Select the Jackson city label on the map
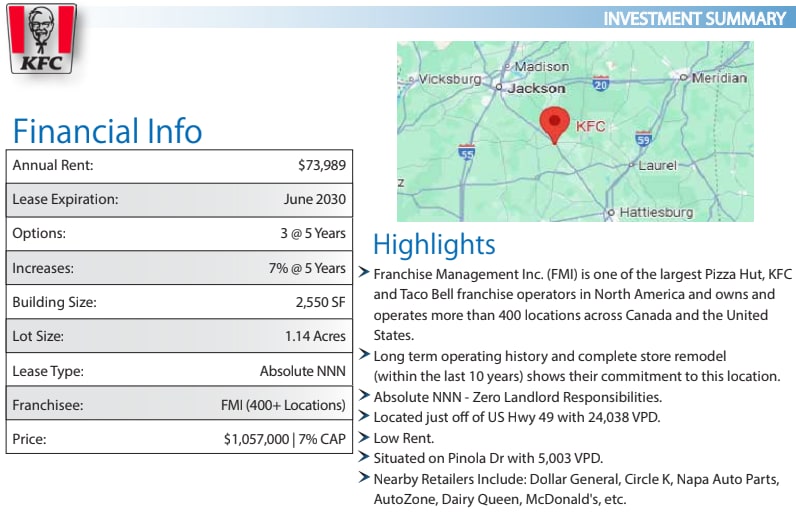 click(x=536, y=88)
